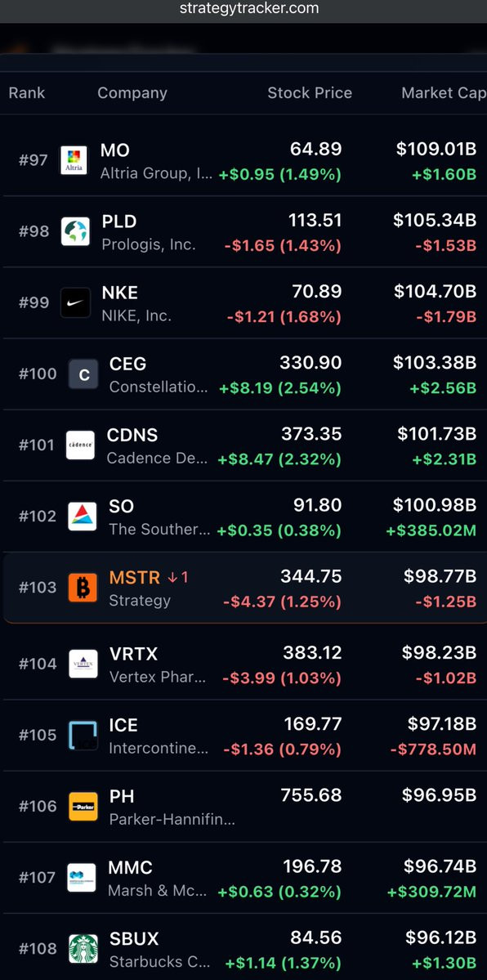
Task: Click the Parker-Hannifin yellow logo
Action: pyautogui.click(x=83, y=806)
